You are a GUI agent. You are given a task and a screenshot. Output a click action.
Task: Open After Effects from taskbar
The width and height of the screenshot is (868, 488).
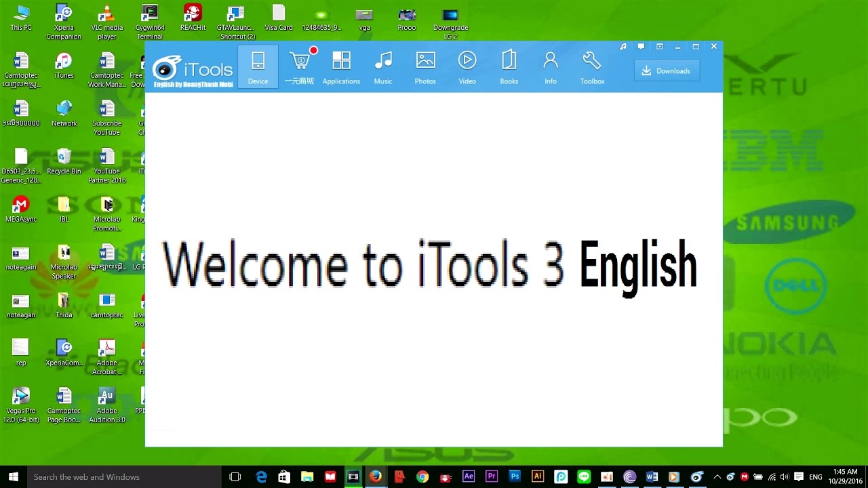coord(469,476)
